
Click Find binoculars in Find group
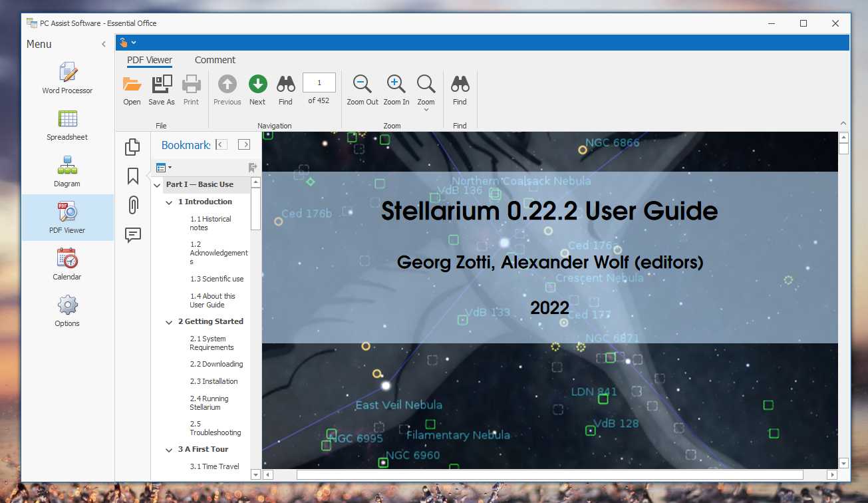[460, 84]
